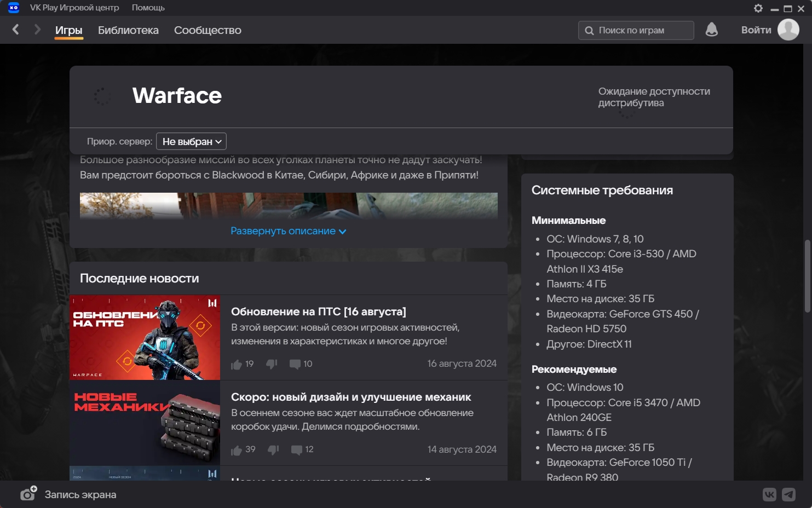Click ОС: Windows 10 recommended line
Viewport: 812px width, 508px height.
click(585, 387)
